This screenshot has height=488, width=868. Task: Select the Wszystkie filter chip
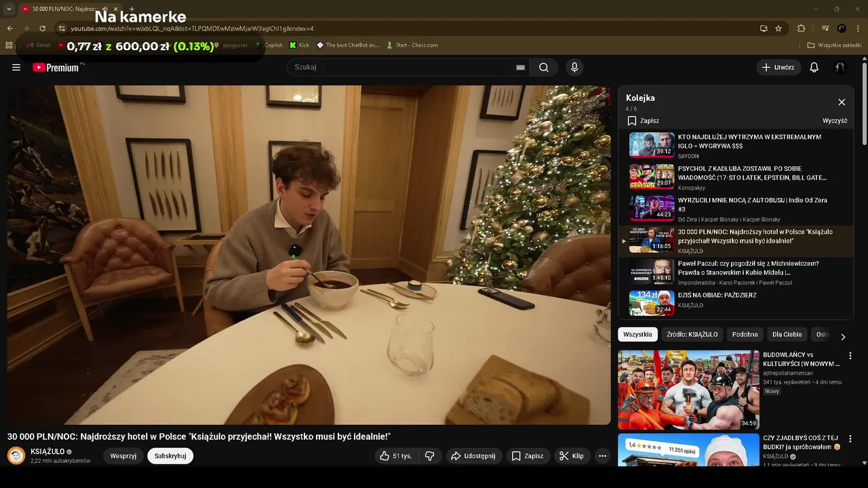click(x=637, y=334)
